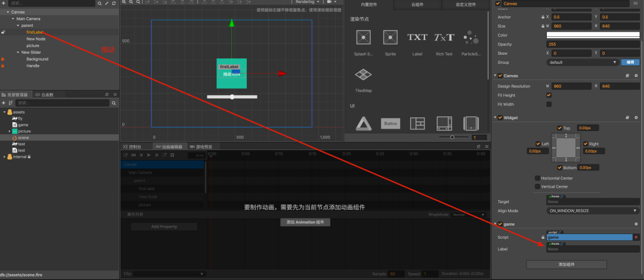
Task: Click the play animation button
Action: (x=149, y=155)
